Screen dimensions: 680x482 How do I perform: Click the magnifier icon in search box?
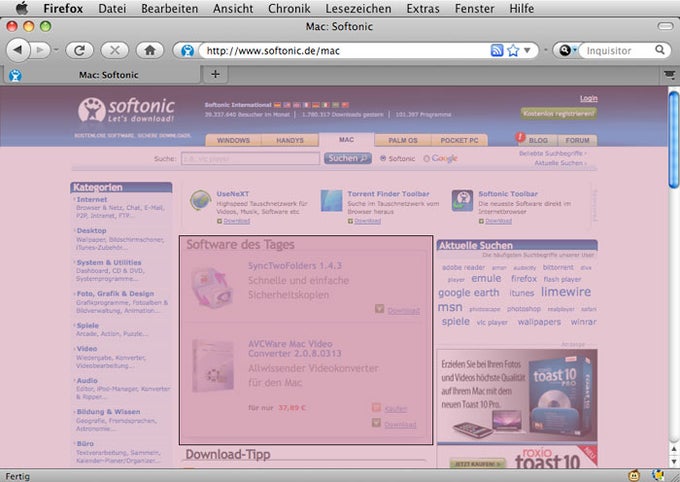[x=660, y=50]
